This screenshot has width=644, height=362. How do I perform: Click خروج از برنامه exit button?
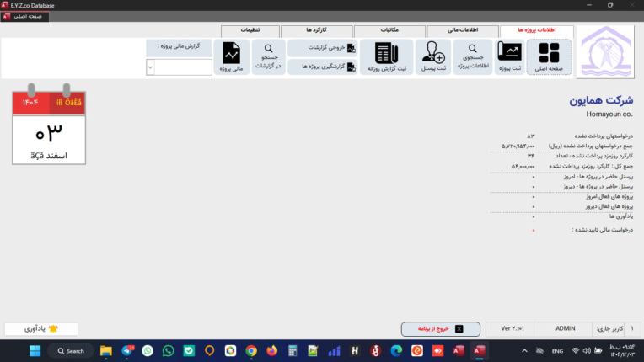[441, 329]
